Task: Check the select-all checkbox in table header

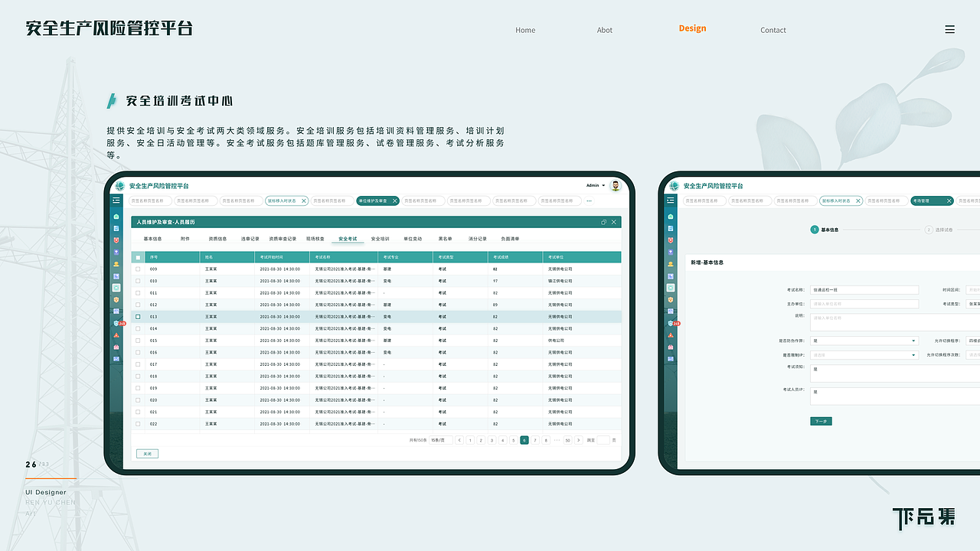Action: tap(138, 257)
